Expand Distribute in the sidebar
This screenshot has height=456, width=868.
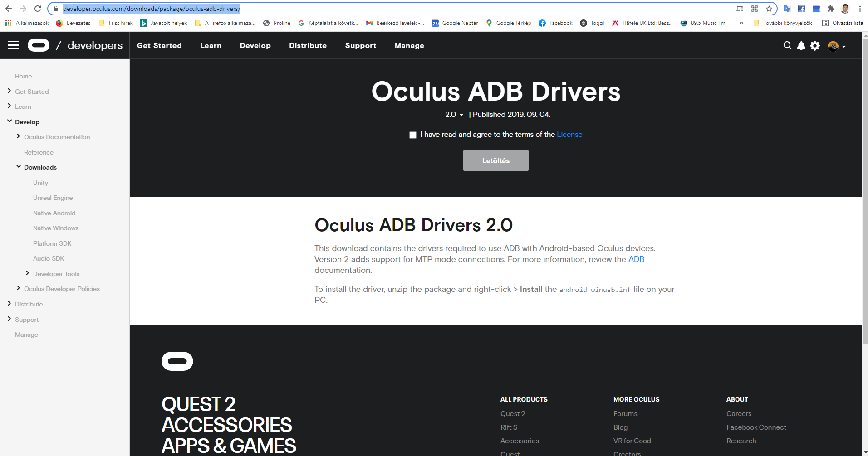pos(10,304)
